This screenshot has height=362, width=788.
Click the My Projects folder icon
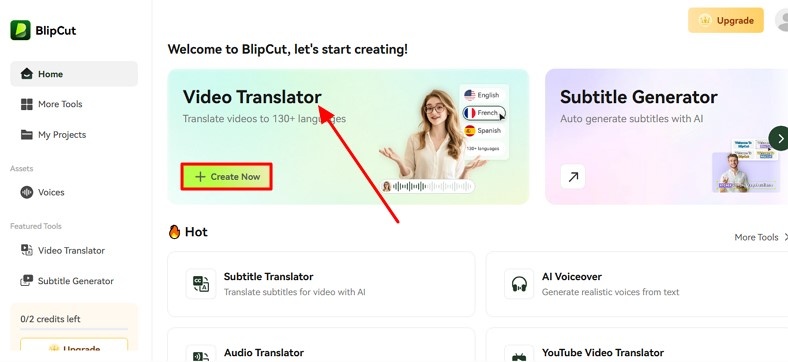tap(27, 135)
